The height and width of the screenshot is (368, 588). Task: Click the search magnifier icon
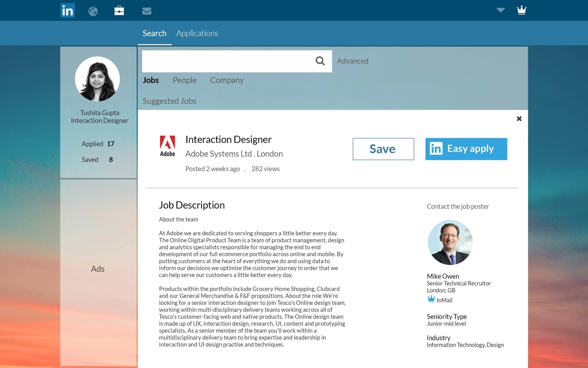(x=320, y=61)
